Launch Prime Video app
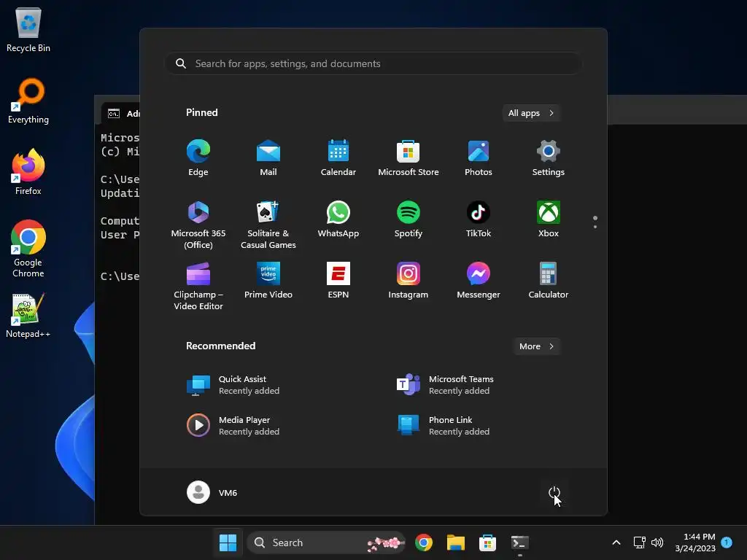The width and height of the screenshot is (747, 560). click(x=268, y=281)
